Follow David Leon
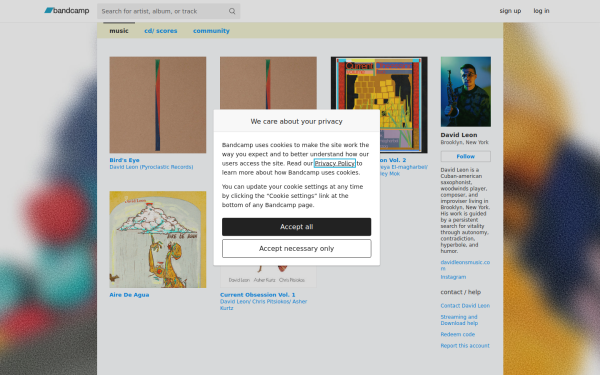The height and width of the screenshot is (375, 600). [x=466, y=156]
